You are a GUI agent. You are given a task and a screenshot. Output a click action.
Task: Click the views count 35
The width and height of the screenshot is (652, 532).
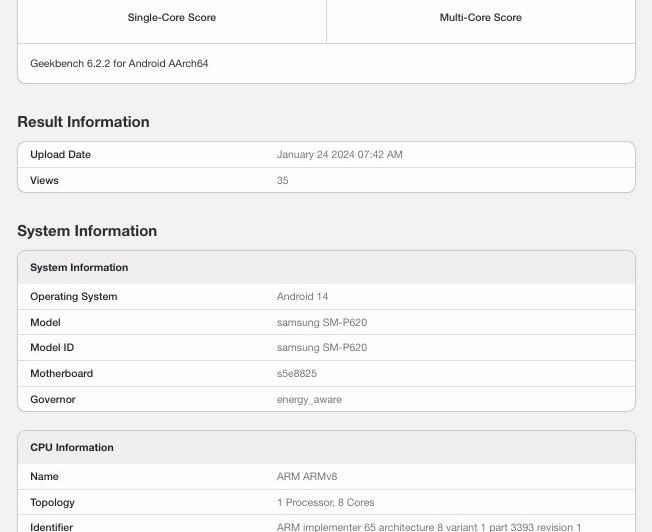click(x=282, y=181)
